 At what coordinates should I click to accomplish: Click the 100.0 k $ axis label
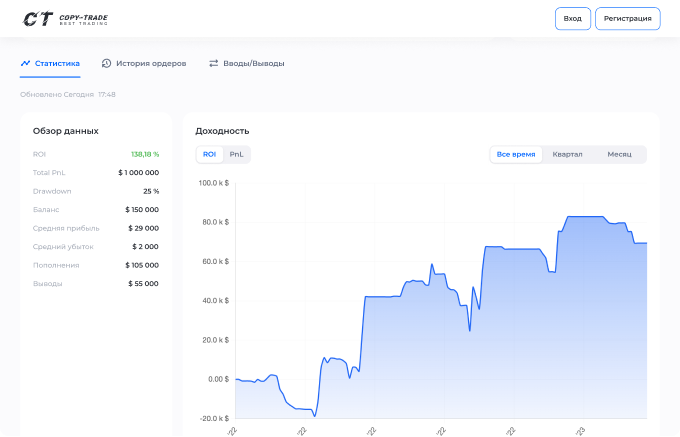(214, 183)
